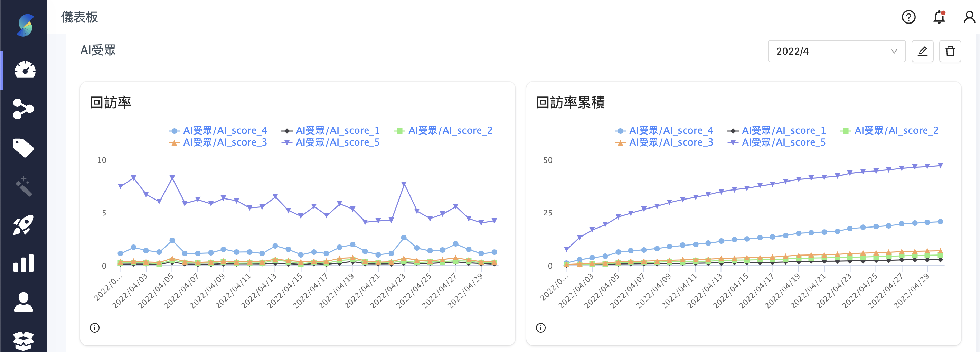Open the help question mark icon
The image size is (980, 352).
(908, 17)
